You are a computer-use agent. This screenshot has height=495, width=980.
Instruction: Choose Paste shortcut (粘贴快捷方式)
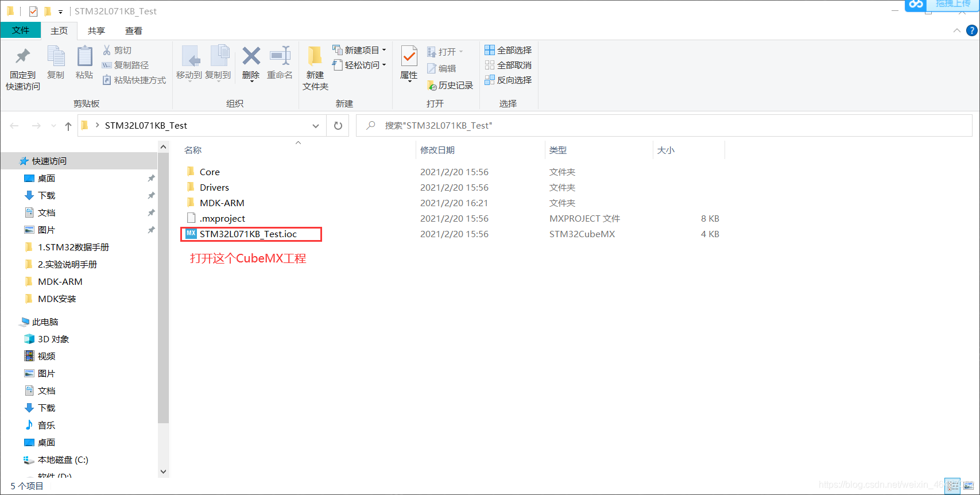pos(134,80)
